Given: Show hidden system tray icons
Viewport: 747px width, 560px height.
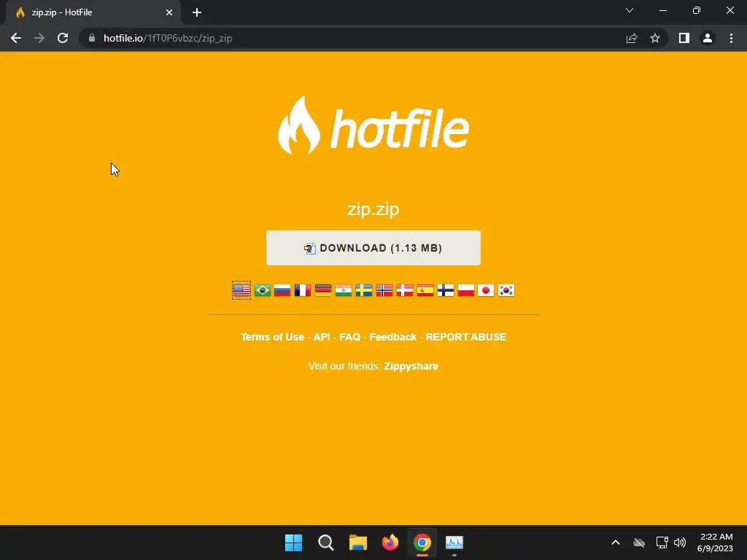Looking at the screenshot, I should [x=616, y=542].
